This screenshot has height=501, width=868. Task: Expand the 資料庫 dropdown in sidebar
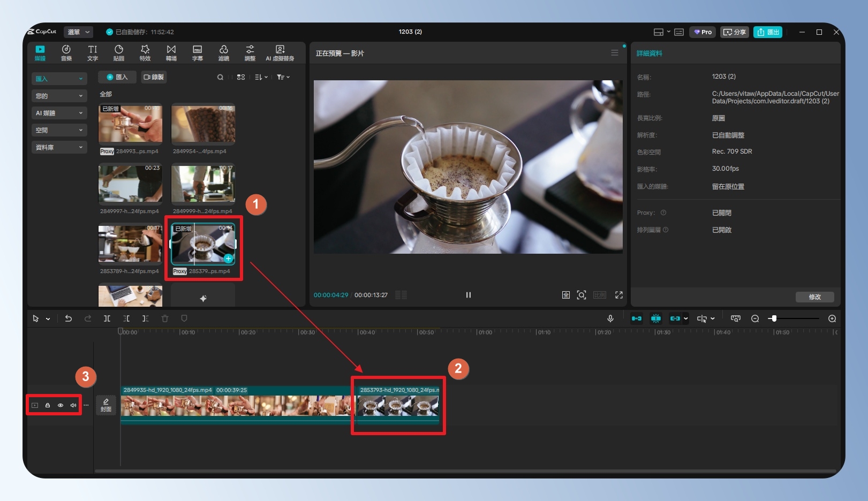coord(59,147)
